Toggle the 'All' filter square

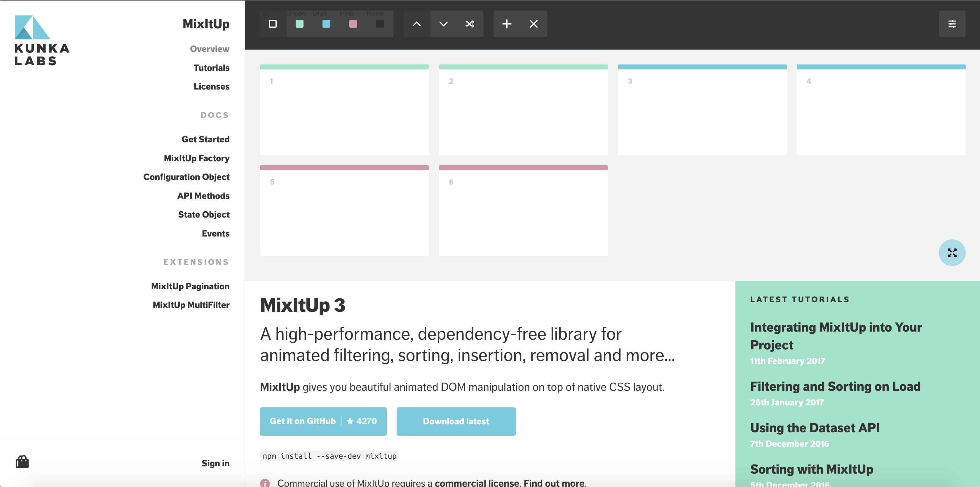(272, 24)
